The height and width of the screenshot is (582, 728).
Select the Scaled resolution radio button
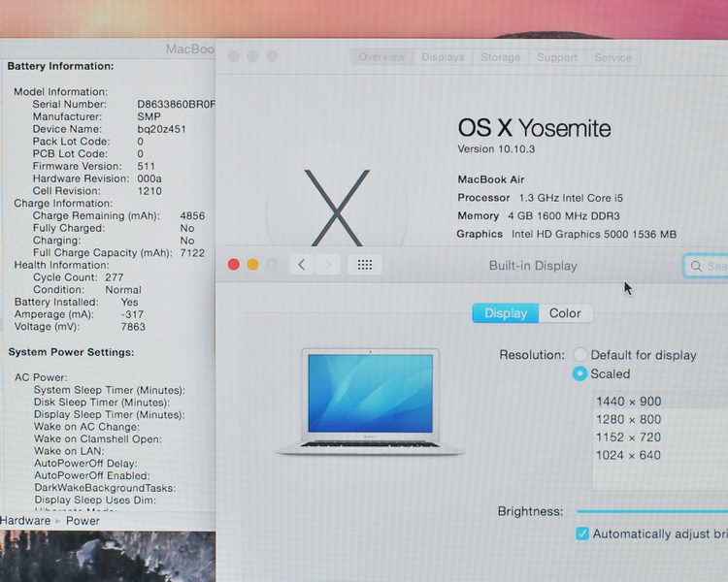click(x=579, y=373)
